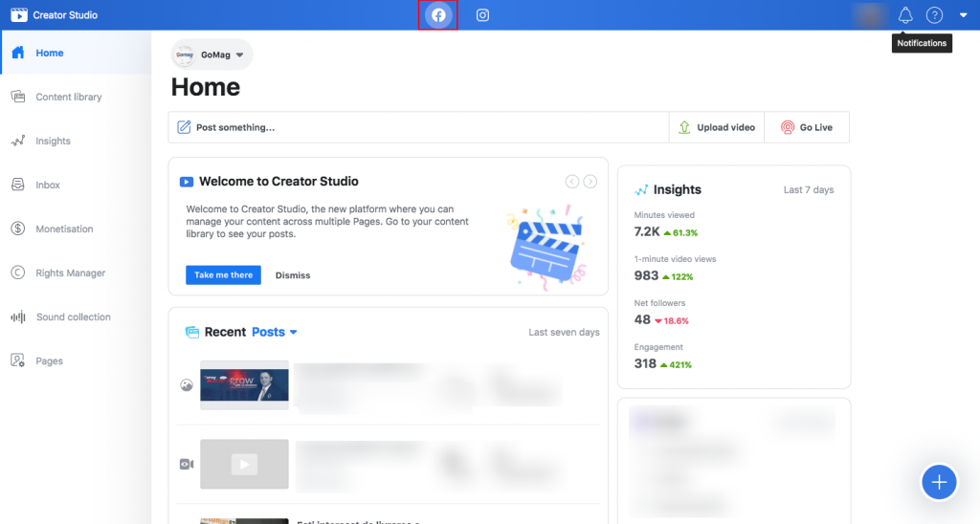Image resolution: width=980 pixels, height=524 pixels.
Task: Click the green upload arrow icon
Action: [684, 127]
